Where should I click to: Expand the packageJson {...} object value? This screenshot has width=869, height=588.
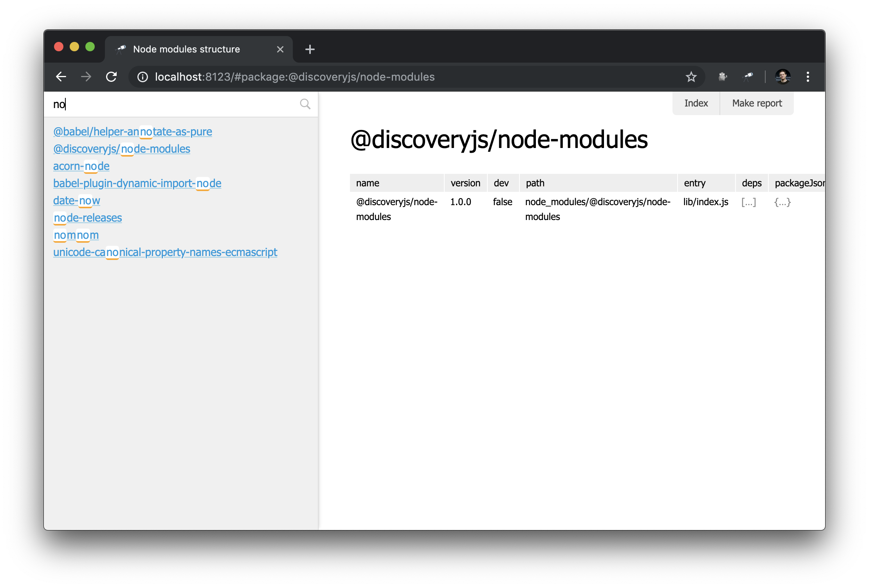click(782, 202)
